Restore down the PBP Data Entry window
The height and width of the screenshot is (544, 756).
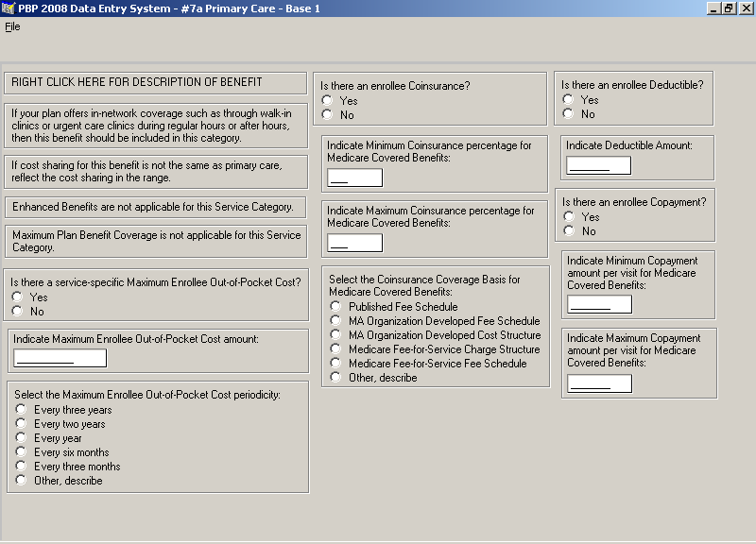click(728, 8)
